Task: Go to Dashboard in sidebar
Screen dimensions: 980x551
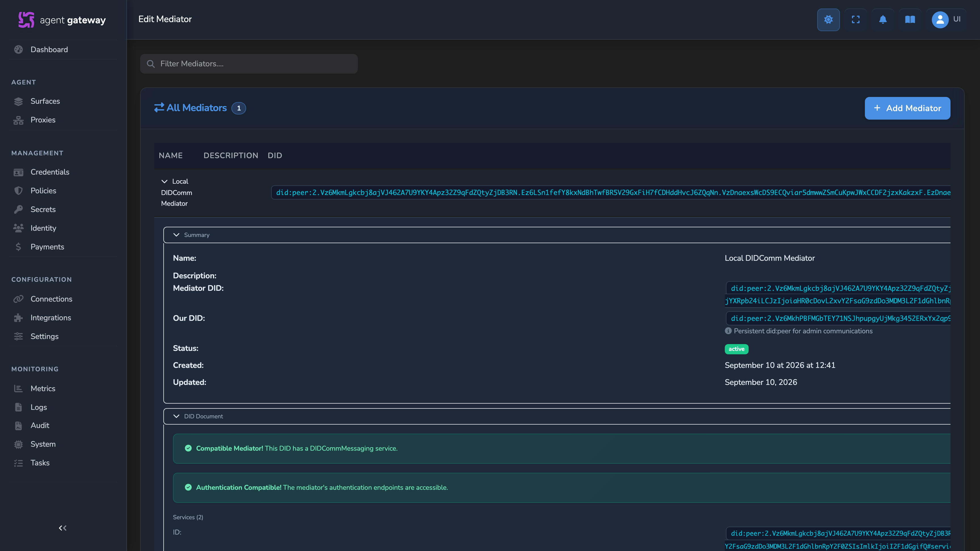Action: point(49,50)
